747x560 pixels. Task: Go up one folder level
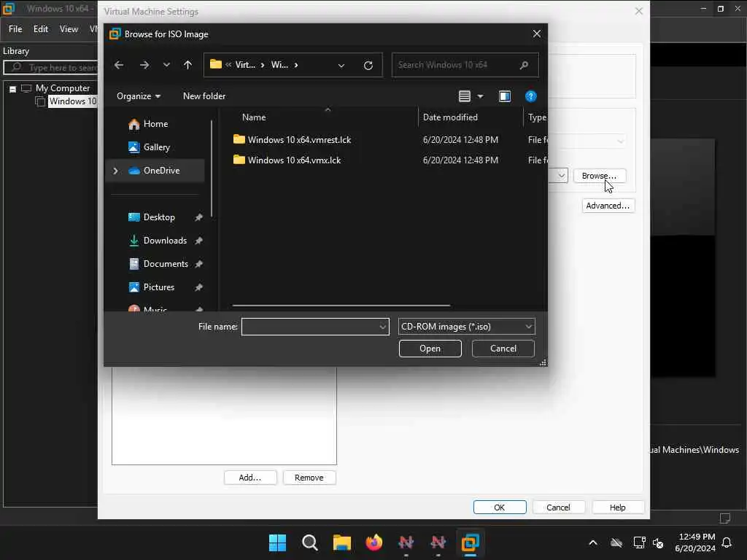(187, 65)
